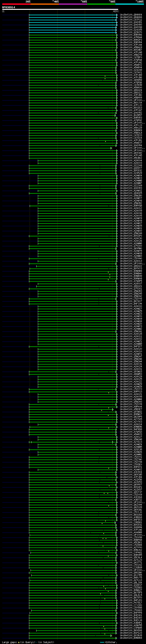Select last hit UniRef100_B9N9K8

pyautogui.click(x=131, y=638)
